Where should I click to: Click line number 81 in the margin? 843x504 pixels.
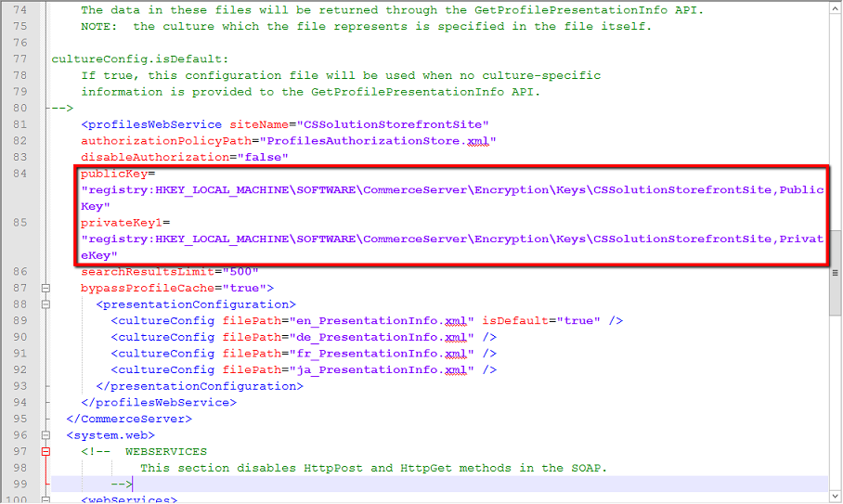click(x=19, y=124)
